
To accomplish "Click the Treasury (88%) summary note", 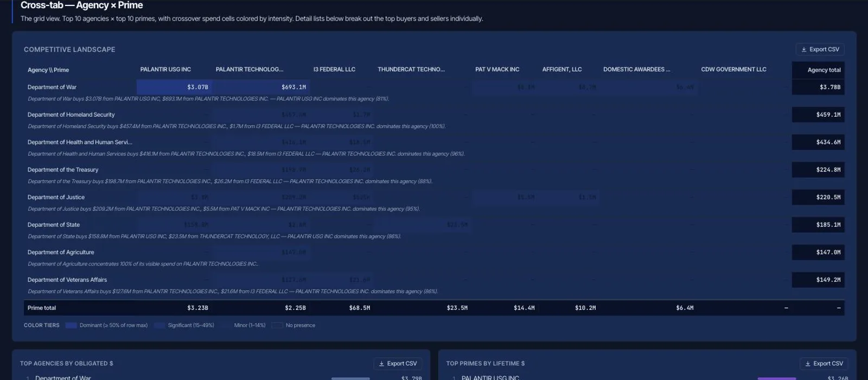I will [230, 181].
